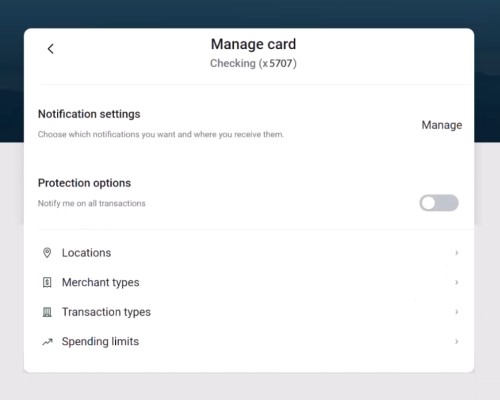
Task: Click the Notification settings heading
Action: (89, 114)
